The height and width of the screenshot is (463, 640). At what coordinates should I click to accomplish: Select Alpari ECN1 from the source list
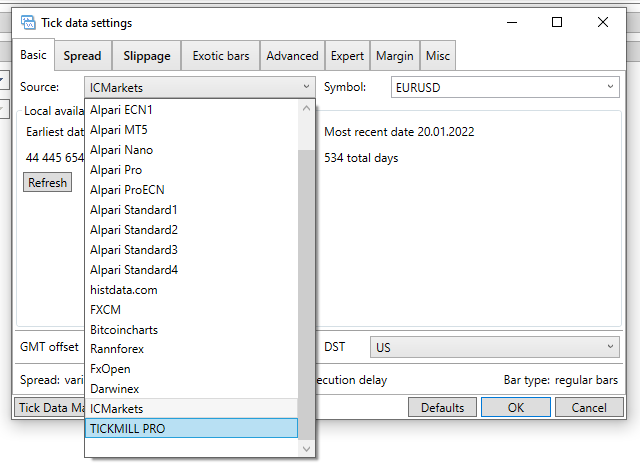(191, 110)
